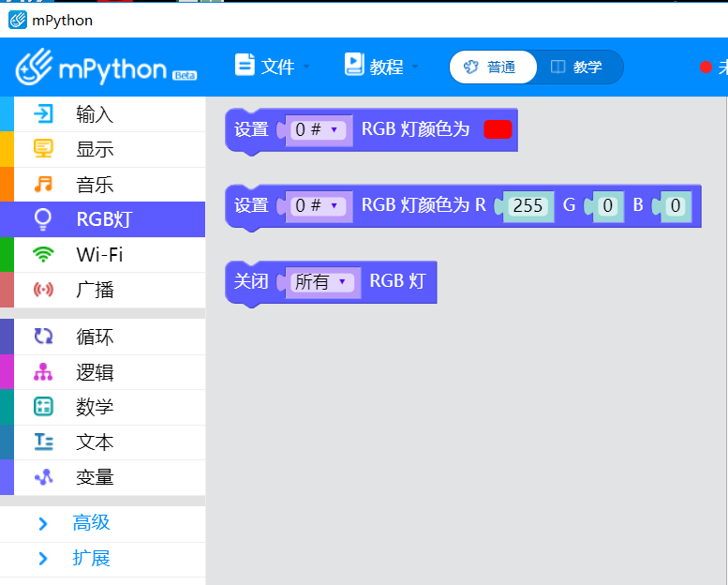Select the 逻辑 category

tap(103, 372)
